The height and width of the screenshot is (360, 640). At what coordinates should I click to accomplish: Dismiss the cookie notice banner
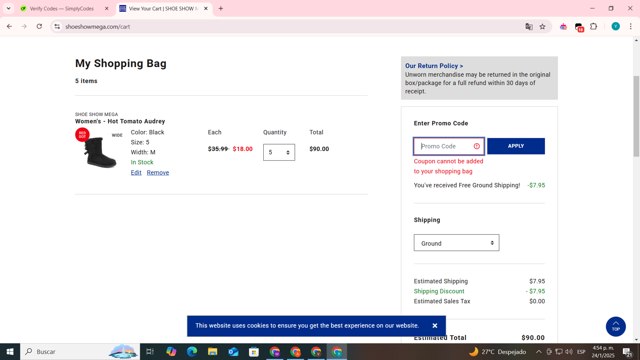pos(435,326)
